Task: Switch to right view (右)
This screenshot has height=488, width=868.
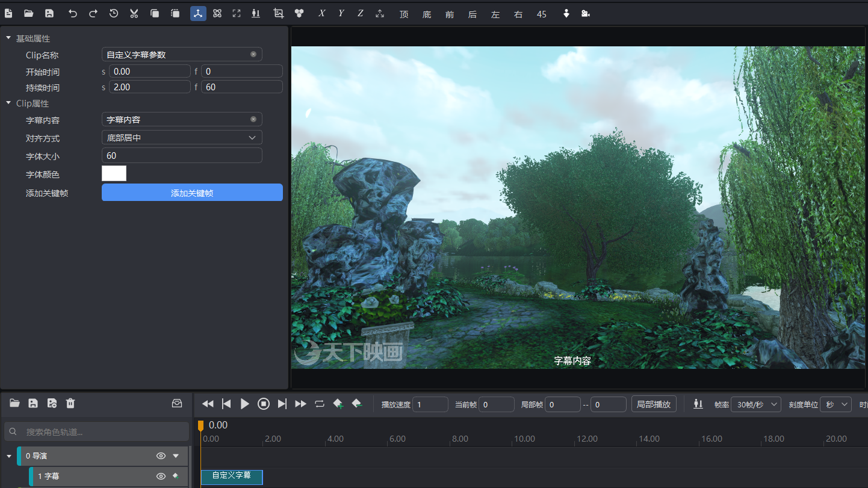Action: pyautogui.click(x=518, y=14)
